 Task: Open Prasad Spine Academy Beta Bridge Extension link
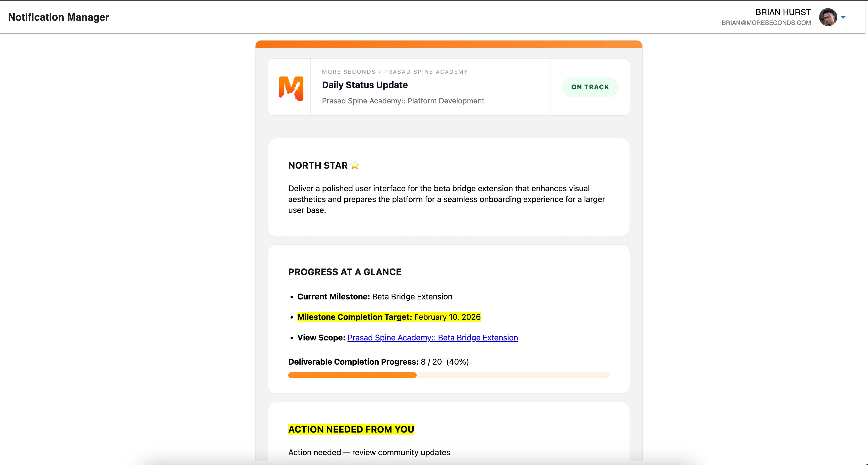click(x=432, y=338)
